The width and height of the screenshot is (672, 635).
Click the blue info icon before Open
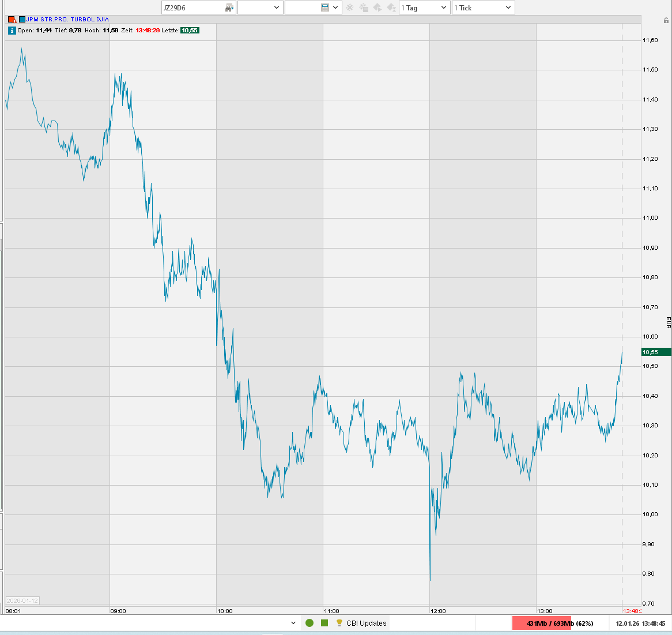[12, 31]
